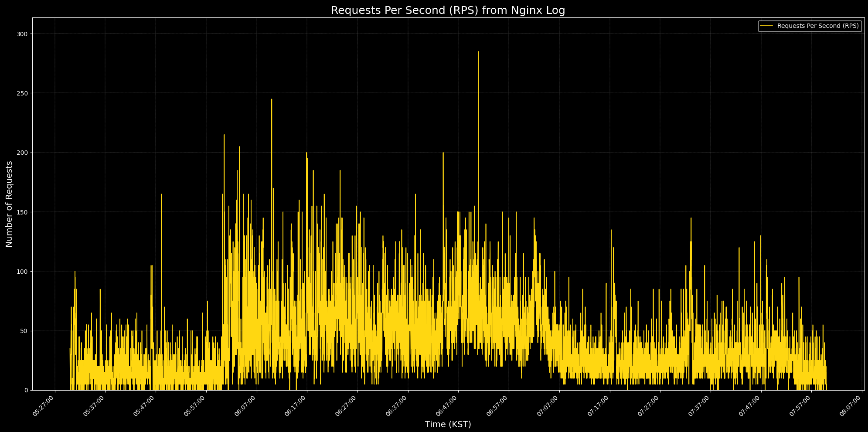Select the y-axis tick value 50
The height and width of the screenshot is (432, 868).
[24, 331]
